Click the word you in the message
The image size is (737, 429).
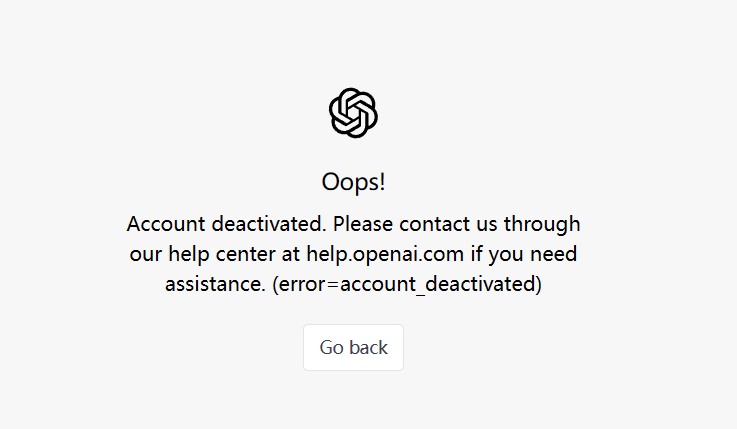click(507, 256)
